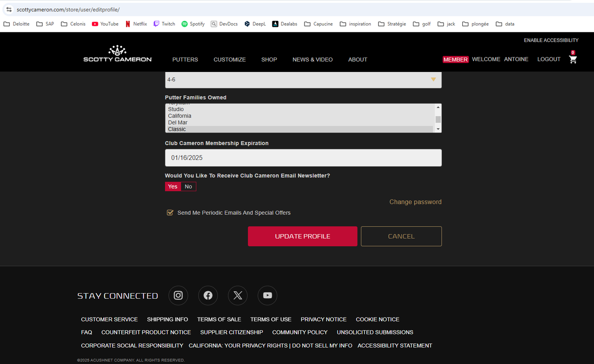Open Customer Service footer link
594x364 pixels.
(x=110, y=319)
